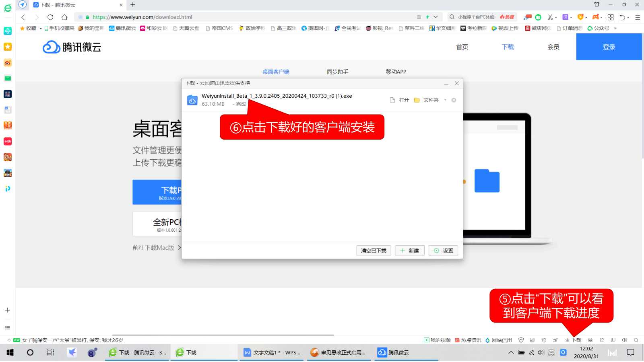Expand the arrow next to 文件夹
Image resolution: width=644 pixels, height=362 pixels.
pos(445,100)
